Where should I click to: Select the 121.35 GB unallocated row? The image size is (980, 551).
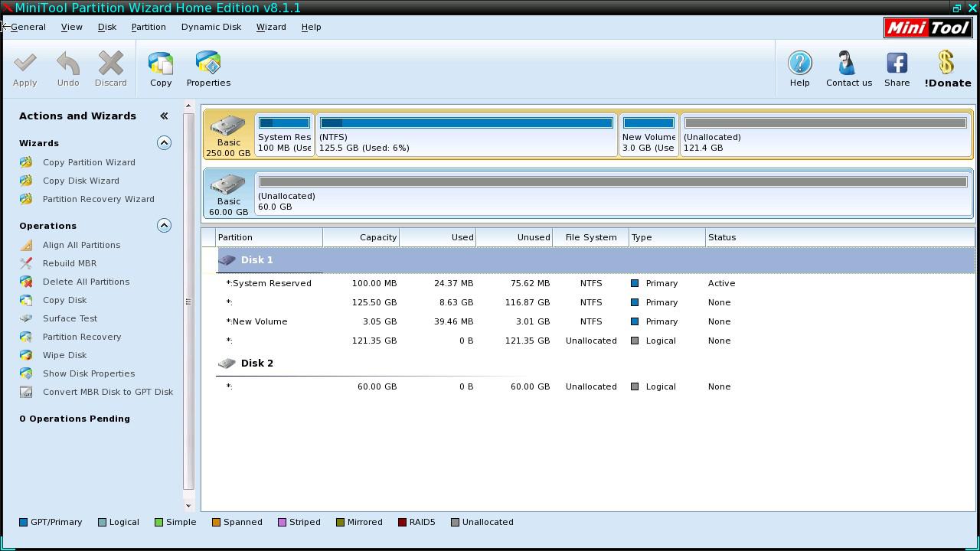[x=596, y=341]
